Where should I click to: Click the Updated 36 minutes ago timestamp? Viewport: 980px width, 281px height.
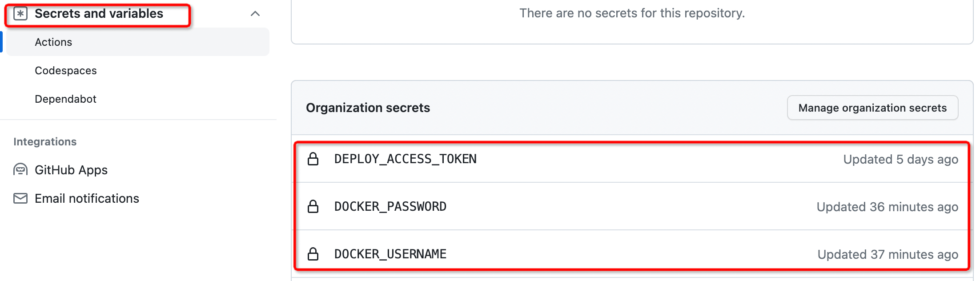(x=888, y=207)
